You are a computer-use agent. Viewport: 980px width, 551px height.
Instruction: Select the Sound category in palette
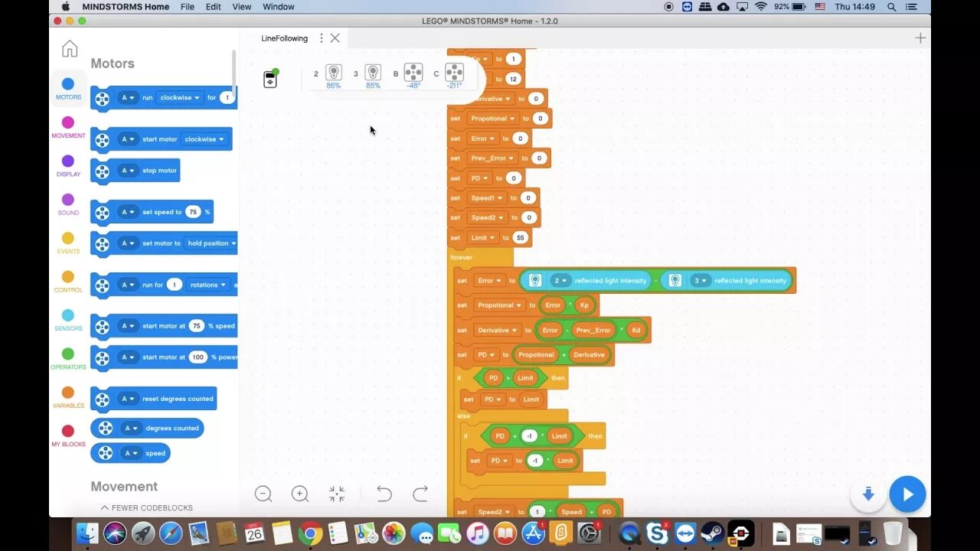coord(68,204)
